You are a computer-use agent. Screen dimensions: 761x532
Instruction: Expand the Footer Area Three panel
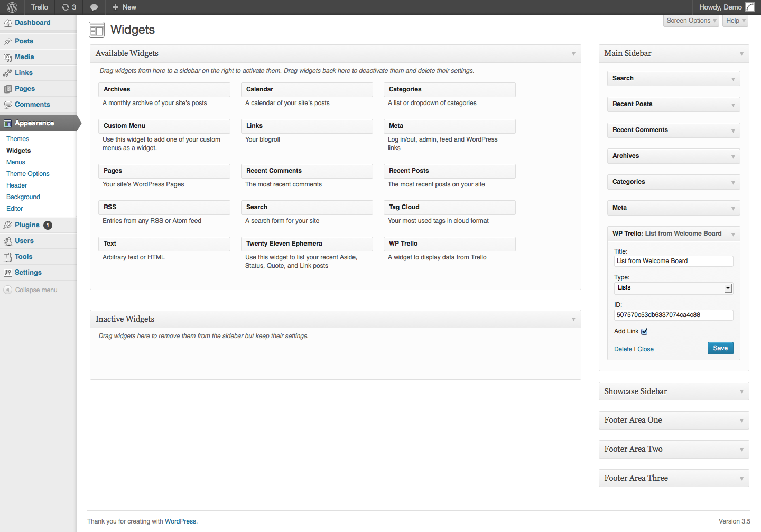741,479
